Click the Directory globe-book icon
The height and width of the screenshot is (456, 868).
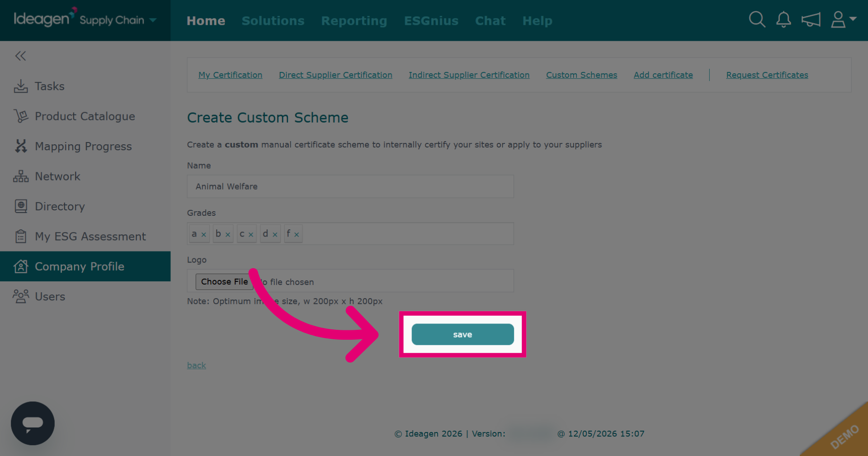tap(21, 206)
